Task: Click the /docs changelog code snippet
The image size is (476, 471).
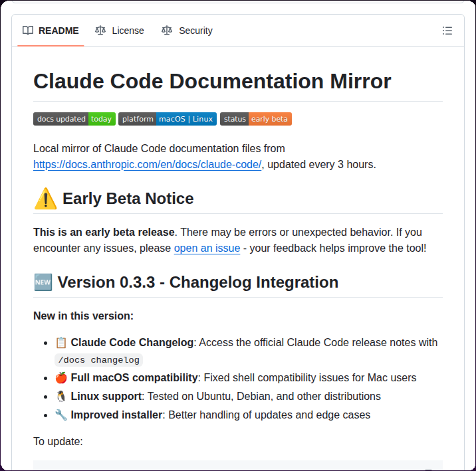Action: click(x=98, y=360)
